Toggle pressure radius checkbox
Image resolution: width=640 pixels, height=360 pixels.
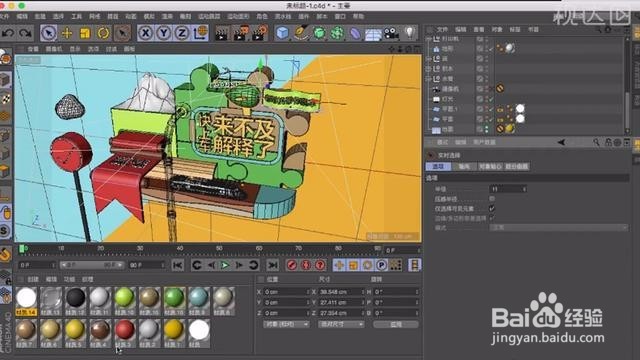(492, 198)
